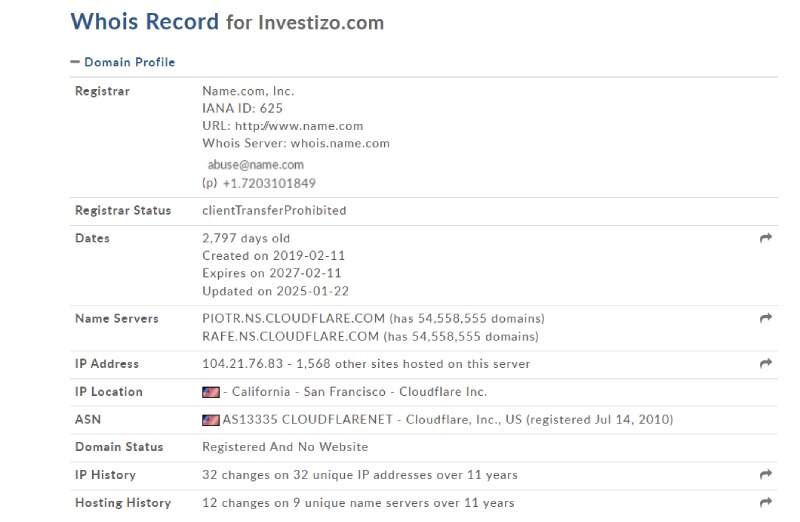Click Whois Server: whois.name.com line
This screenshot has height=522, width=800.
(296, 143)
